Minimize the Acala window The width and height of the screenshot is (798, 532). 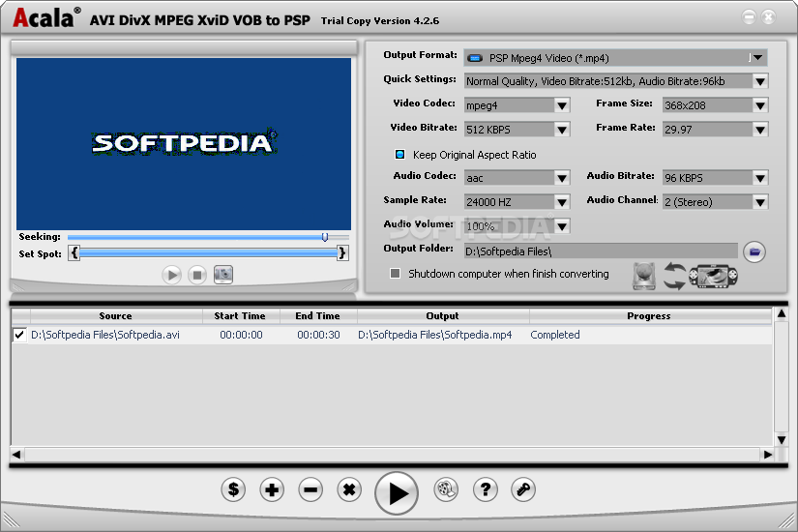tap(749, 16)
